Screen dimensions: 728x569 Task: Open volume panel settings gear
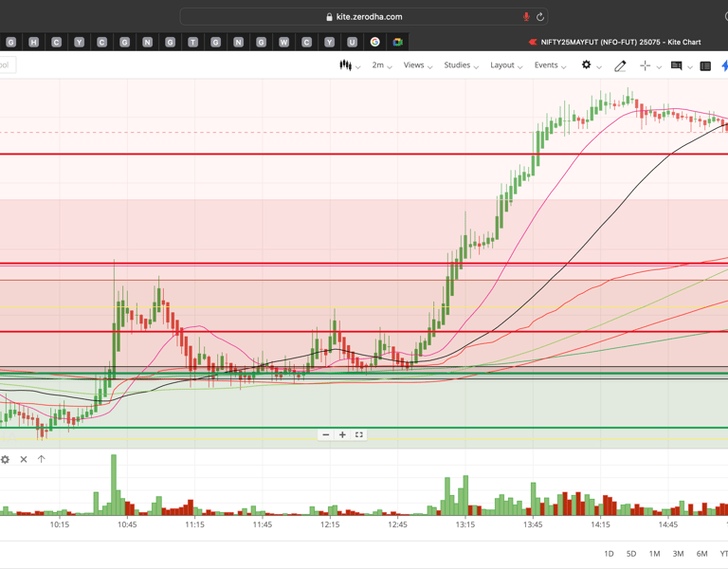click(x=5, y=459)
